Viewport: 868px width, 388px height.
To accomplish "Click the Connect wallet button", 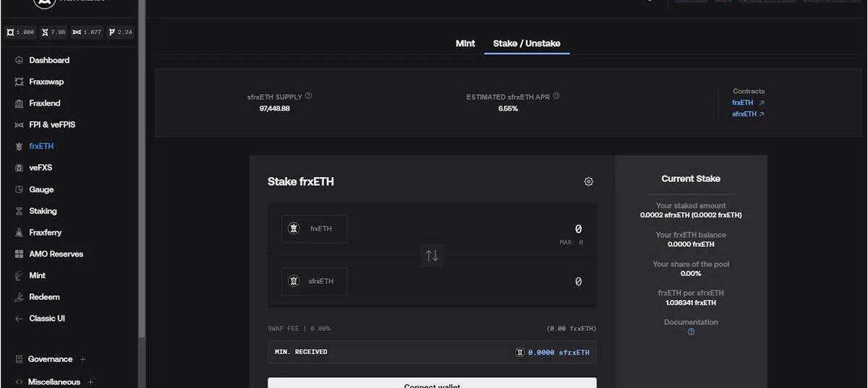I will [432, 383].
